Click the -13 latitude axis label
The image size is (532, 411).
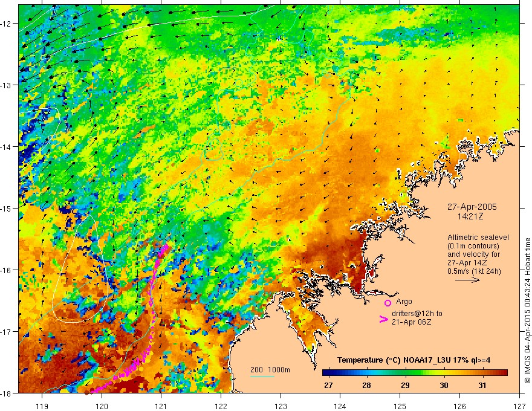click(7, 85)
